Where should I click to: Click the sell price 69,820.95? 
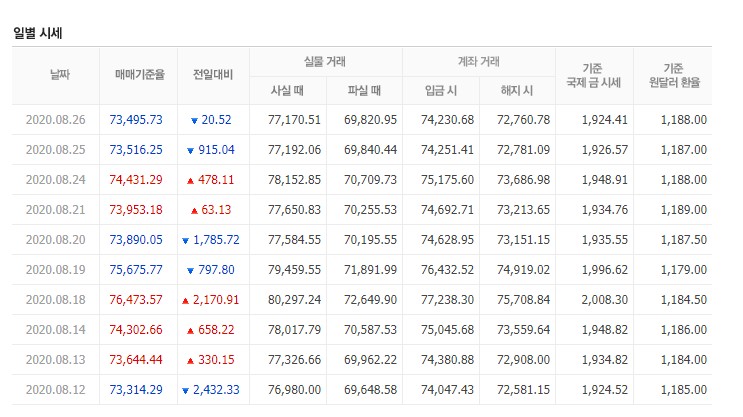371,119
